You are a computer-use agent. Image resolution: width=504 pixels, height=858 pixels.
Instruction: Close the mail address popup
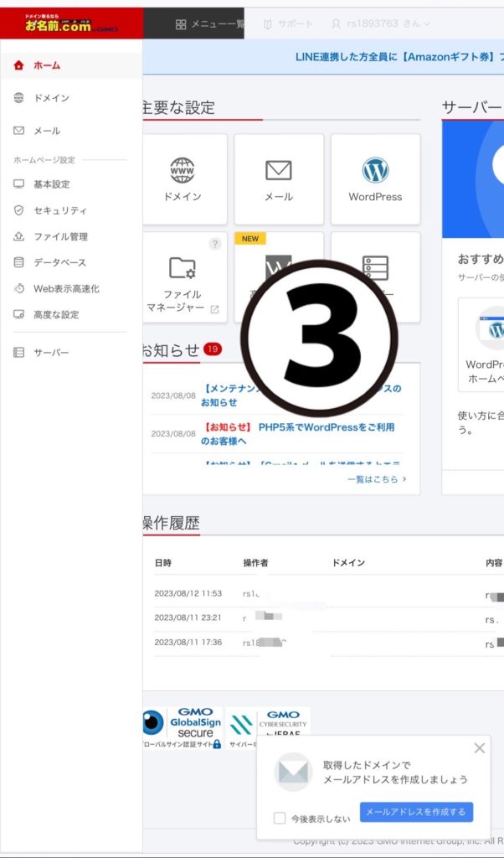coord(479,748)
